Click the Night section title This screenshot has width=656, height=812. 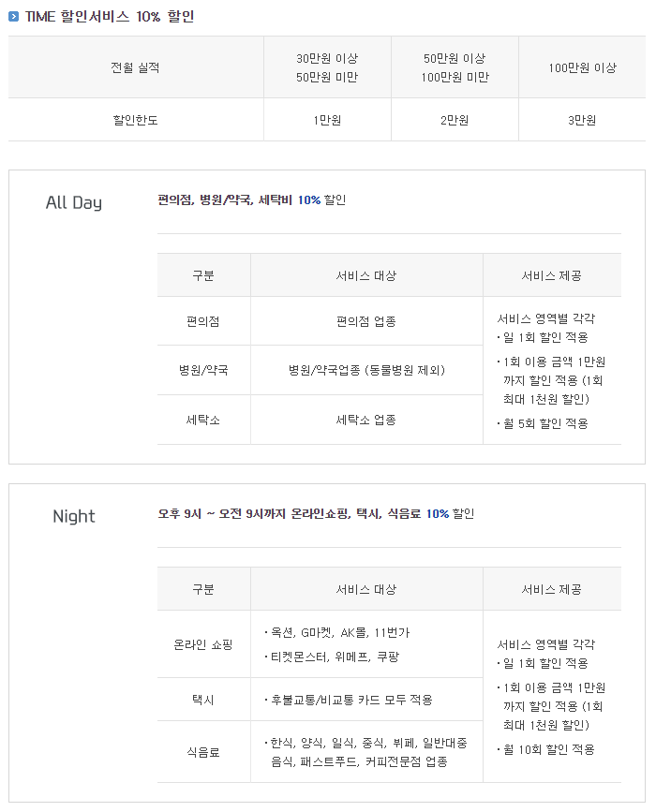click(74, 516)
